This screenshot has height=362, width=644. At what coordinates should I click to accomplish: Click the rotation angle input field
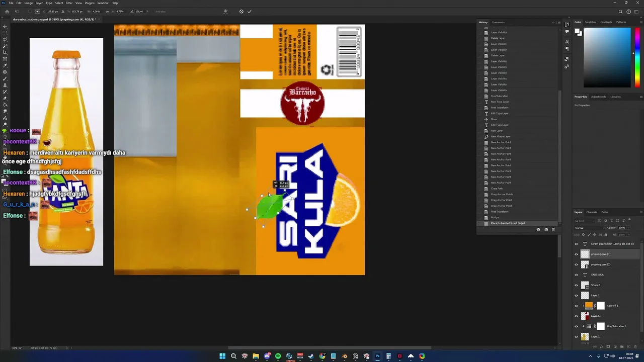point(139,11)
